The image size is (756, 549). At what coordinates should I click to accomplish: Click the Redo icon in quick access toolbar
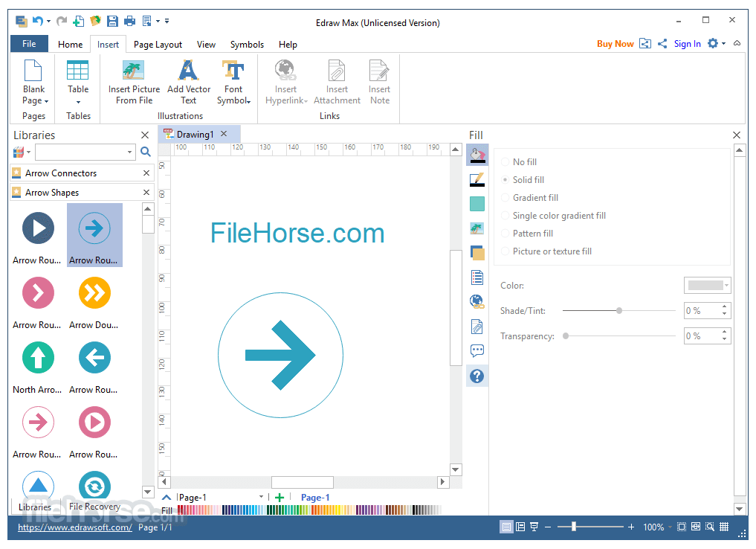click(61, 21)
